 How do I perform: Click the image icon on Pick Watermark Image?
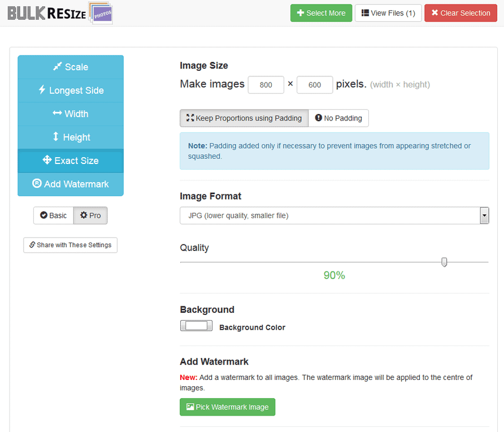190,407
